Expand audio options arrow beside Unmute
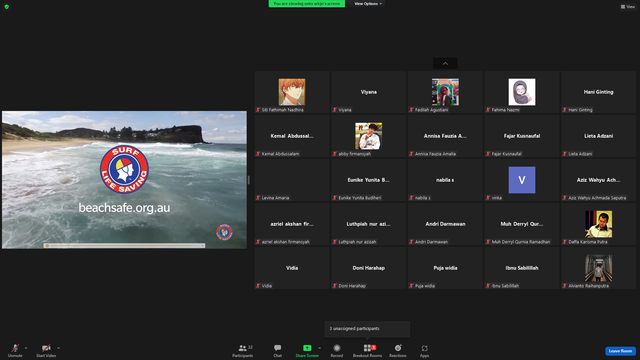640x360 pixels. coord(26,348)
